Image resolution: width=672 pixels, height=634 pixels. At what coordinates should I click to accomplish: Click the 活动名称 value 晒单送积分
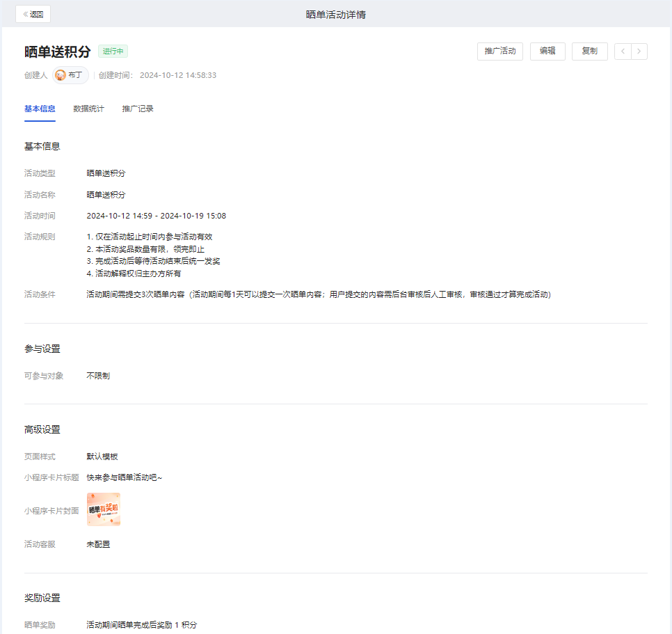tap(106, 195)
